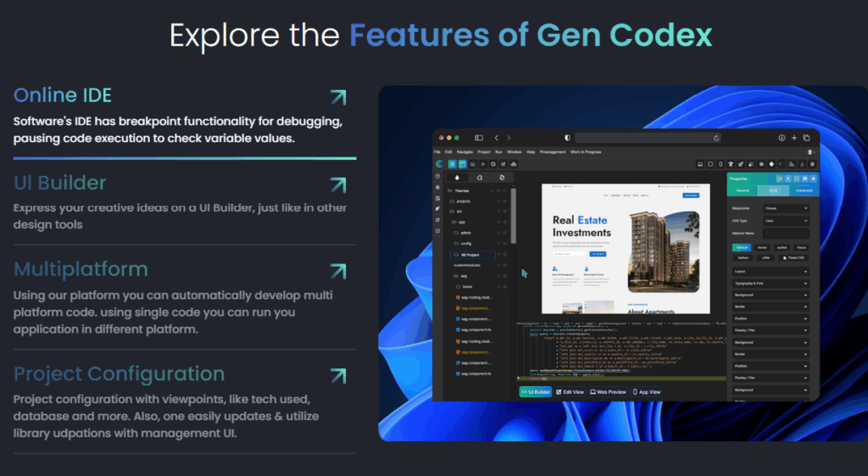
Task: Open the Window menu
Action: coord(515,152)
